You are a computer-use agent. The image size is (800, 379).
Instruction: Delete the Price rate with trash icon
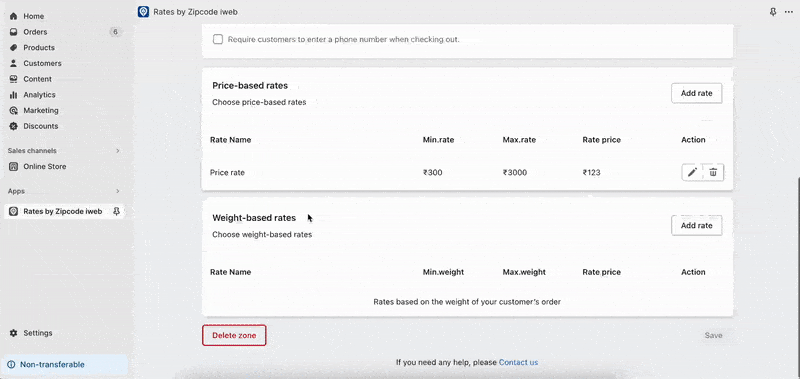pyautogui.click(x=713, y=172)
